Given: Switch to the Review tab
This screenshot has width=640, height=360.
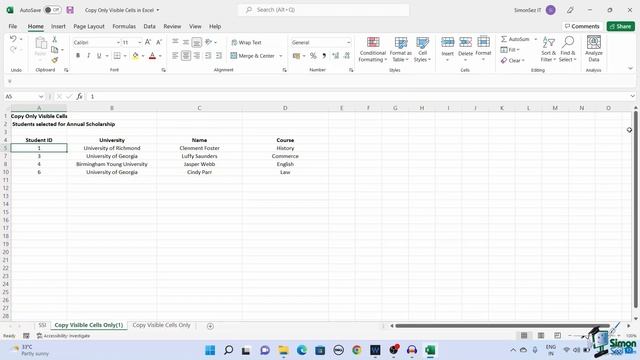Looking at the screenshot, I should click(172, 27).
